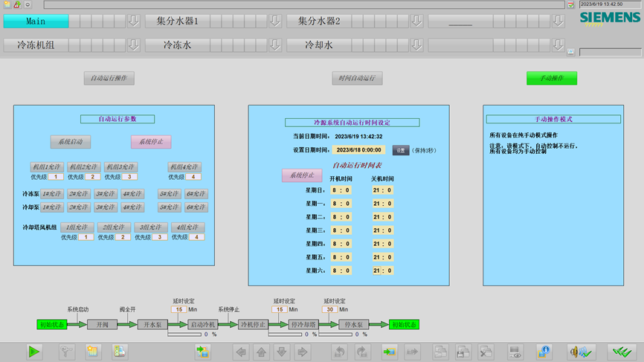Click the green play arrow icon in the bottom toolbar
This screenshot has width=644, height=362.
tap(34, 352)
